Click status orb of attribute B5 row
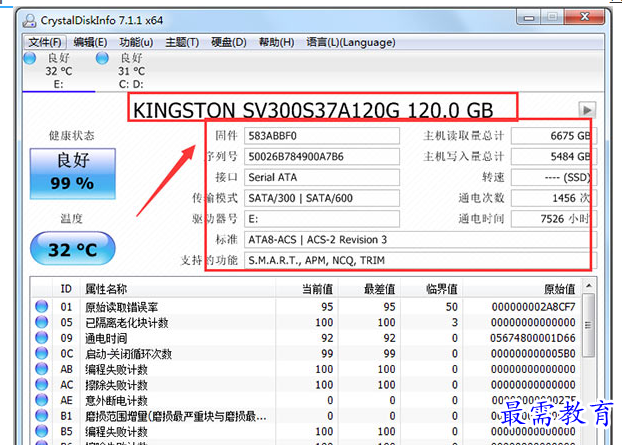The width and height of the screenshot is (622, 445). (41, 431)
